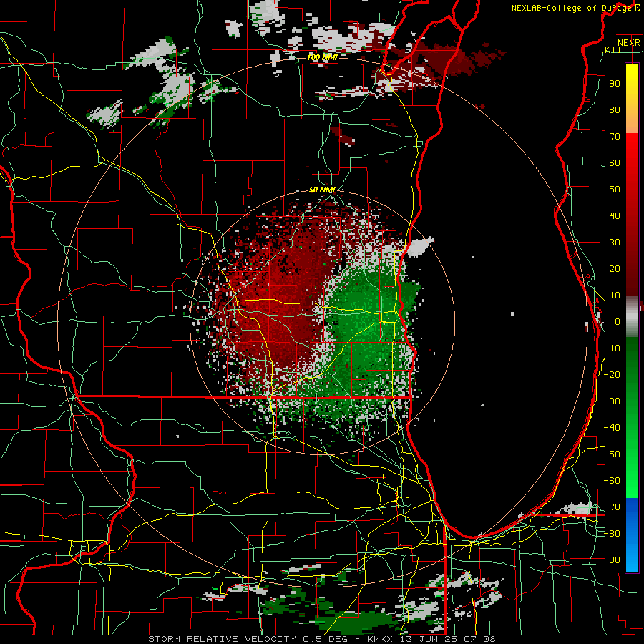Screen dimensions: 644x644
Task: Click the -20 scale label
Action: [612, 374]
